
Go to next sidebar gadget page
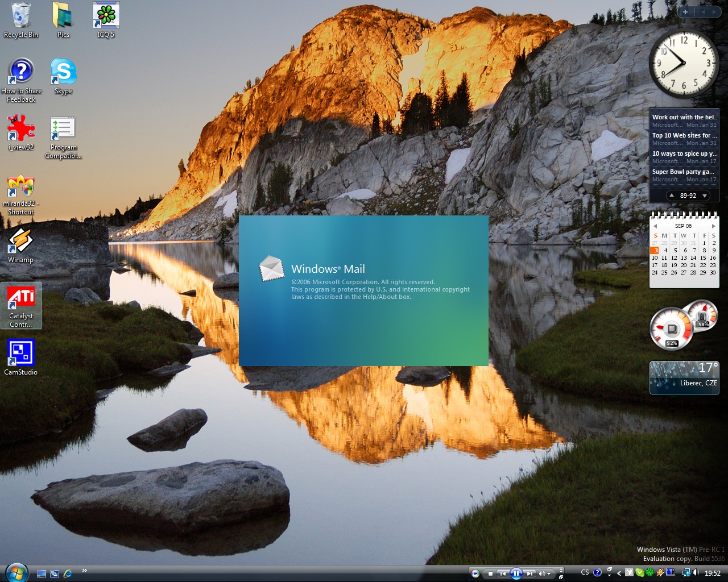714,11
